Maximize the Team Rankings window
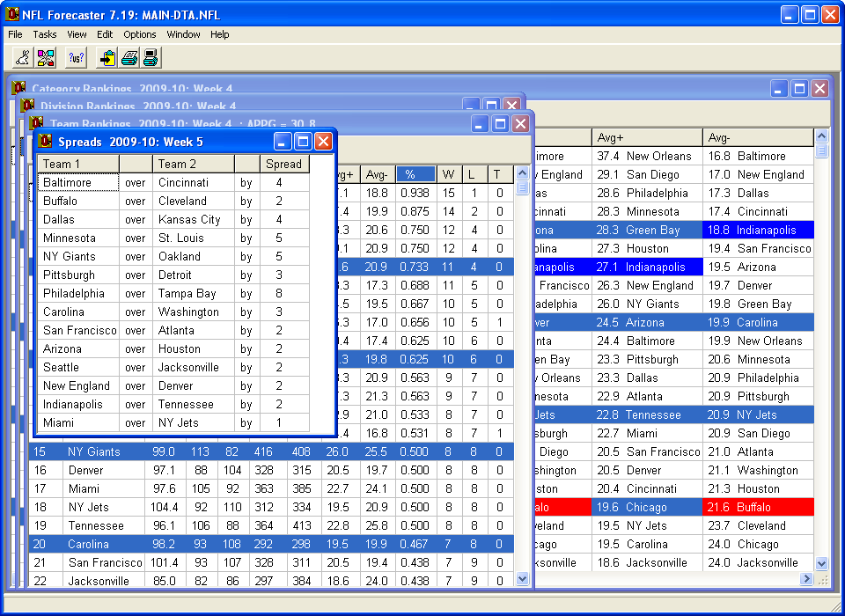This screenshot has height=616, width=845. click(x=500, y=123)
